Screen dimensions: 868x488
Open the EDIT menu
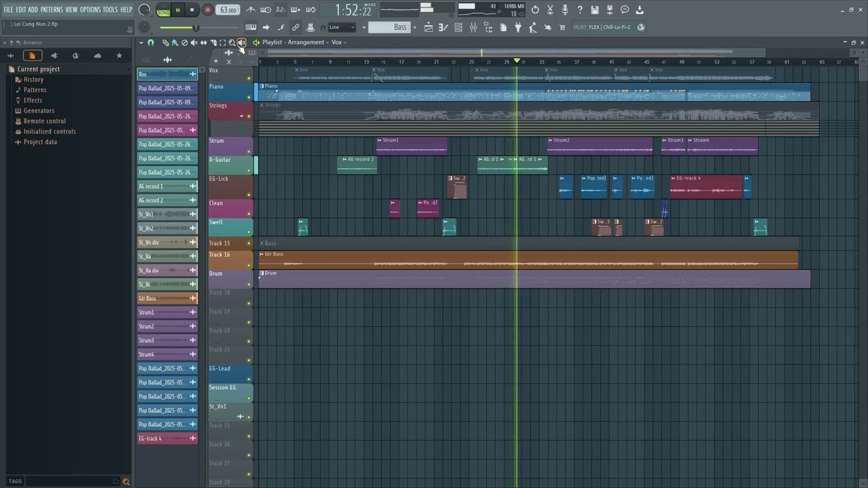[x=20, y=9]
